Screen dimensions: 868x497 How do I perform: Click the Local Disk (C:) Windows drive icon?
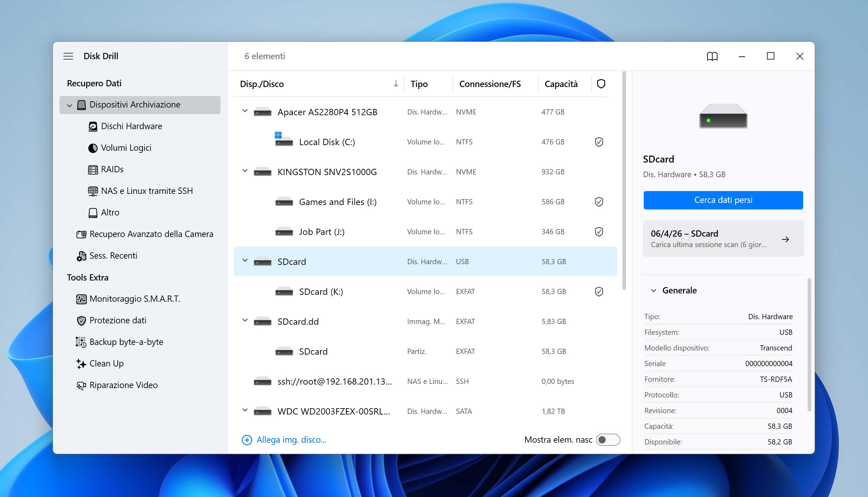coord(284,139)
